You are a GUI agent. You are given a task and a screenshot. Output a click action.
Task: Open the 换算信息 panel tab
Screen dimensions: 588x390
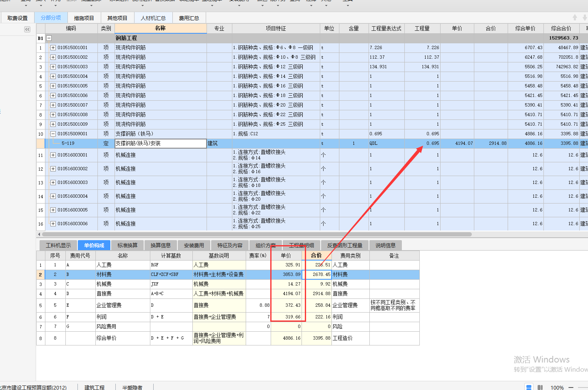tap(161, 245)
